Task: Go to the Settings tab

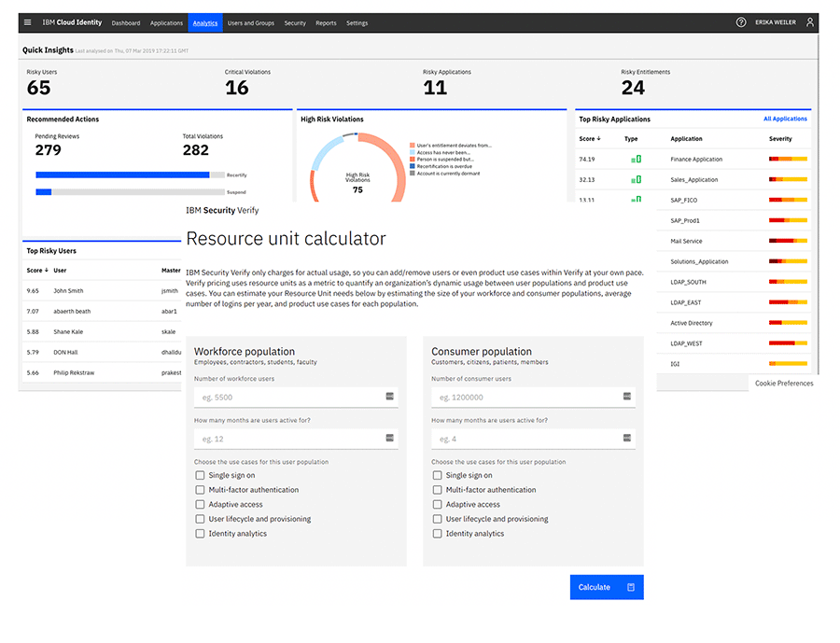Action: coord(357,23)
